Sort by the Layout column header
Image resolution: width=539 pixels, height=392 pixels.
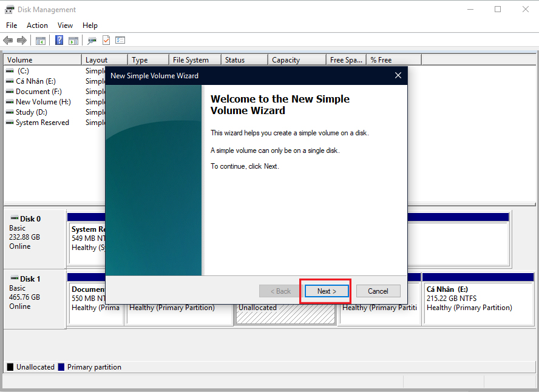104,60
